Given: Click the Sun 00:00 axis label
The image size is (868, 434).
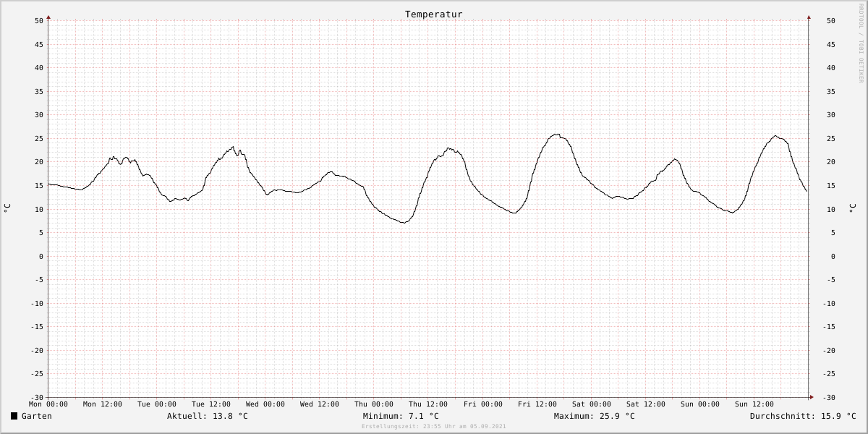Looking at the screenshot, I should click(x=700, y=404).
